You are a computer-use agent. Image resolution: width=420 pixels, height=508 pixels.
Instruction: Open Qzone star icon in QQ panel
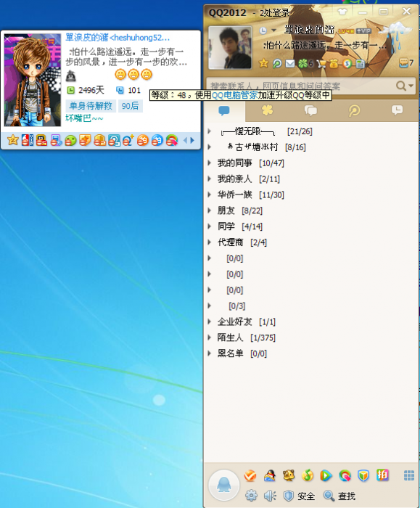[264, 63]
